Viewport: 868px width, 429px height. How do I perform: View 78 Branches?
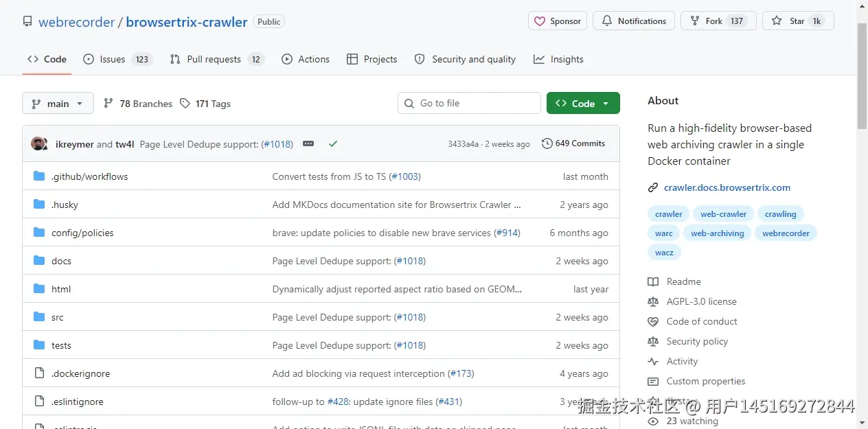point(138,104)
